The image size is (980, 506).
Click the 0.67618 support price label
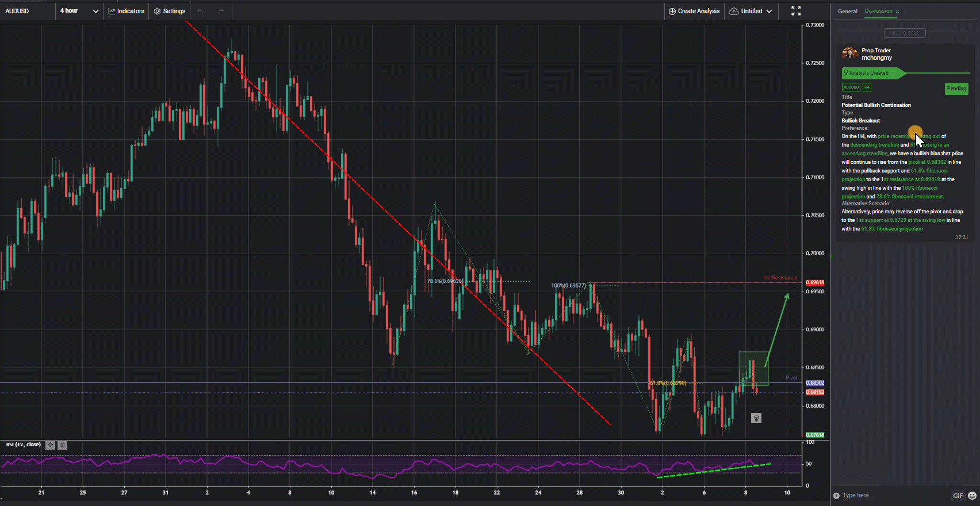(x=815, y=435)
